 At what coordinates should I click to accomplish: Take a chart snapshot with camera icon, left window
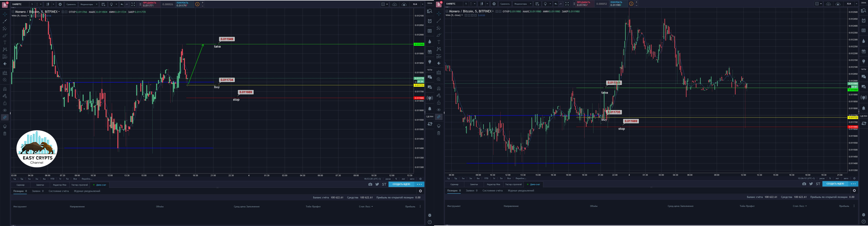(x=370, y=184)
